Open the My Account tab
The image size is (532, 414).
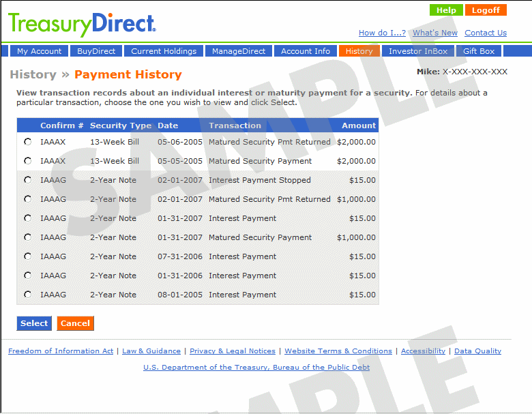[x=40, y=51]
